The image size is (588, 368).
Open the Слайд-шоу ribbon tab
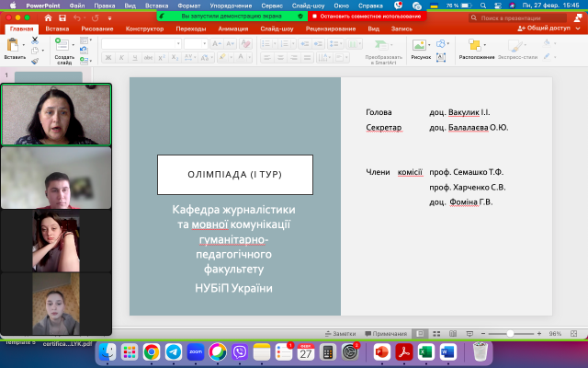tap(277, 29)
